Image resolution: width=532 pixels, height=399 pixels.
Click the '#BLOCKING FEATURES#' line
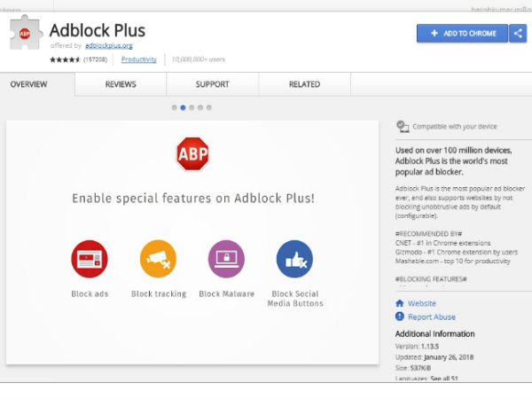pos(431,279)
